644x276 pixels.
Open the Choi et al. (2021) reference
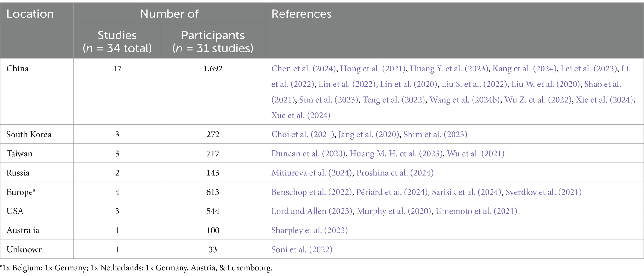point(303,135)
